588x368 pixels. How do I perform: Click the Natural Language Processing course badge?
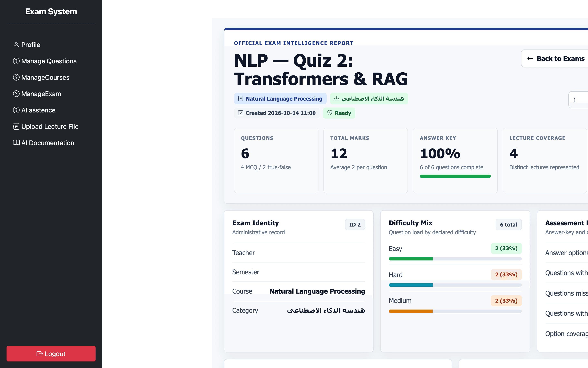(x=280, y=99)
